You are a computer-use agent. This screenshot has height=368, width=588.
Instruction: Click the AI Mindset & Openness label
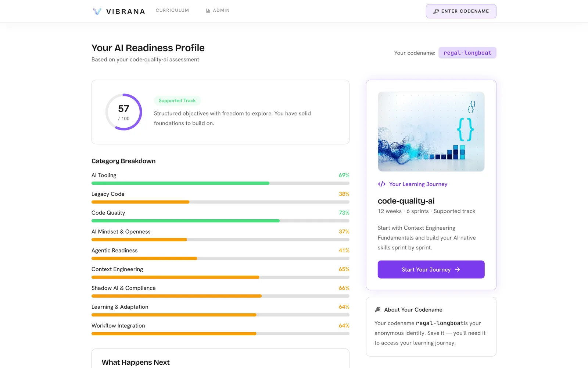point(121,231)
